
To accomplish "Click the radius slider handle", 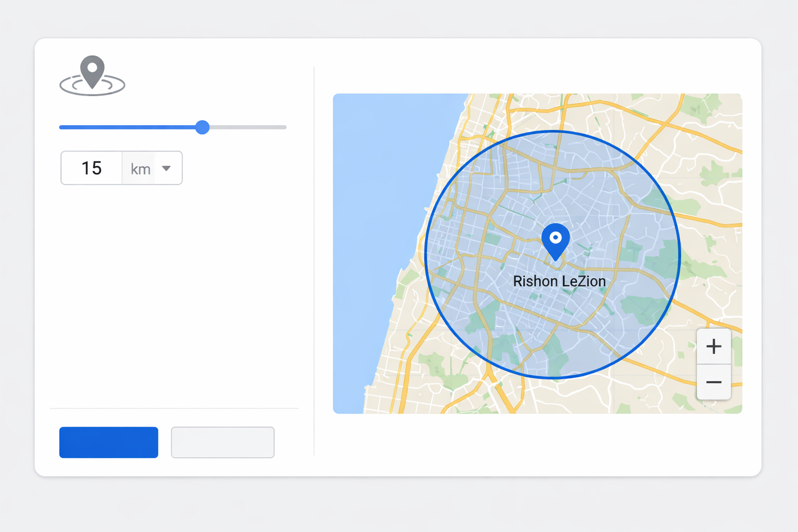I will pos(203,127).
